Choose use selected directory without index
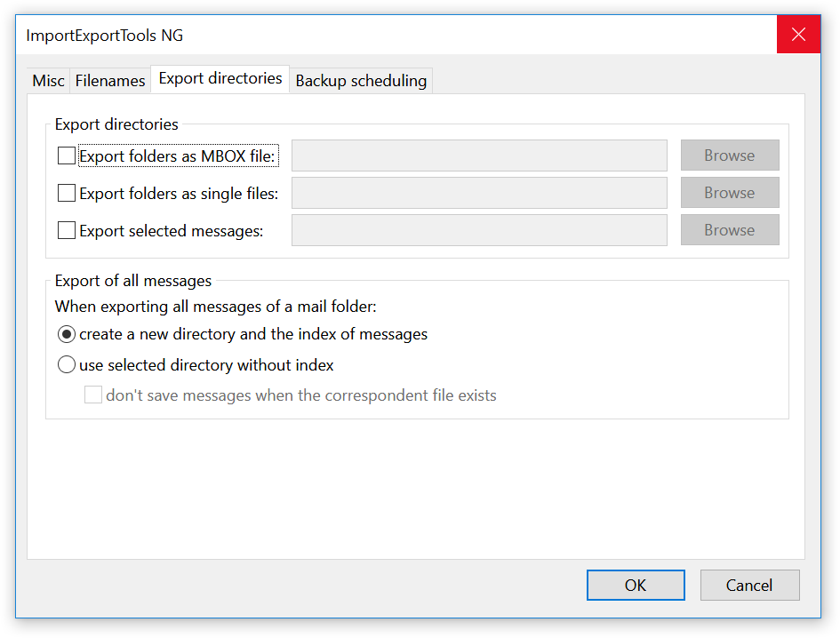840x638 pixels. [67, 365]
